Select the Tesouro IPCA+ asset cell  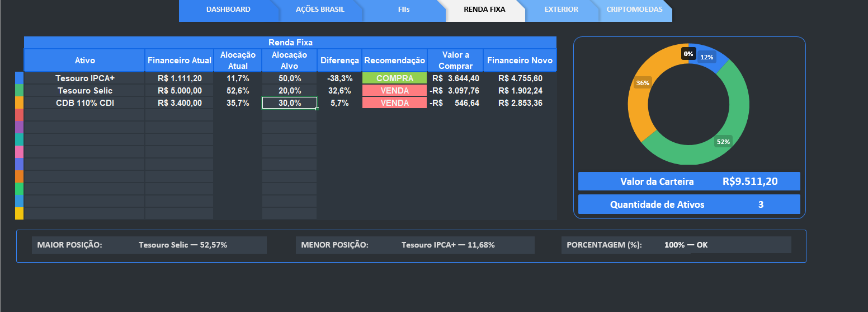point(84,78)
